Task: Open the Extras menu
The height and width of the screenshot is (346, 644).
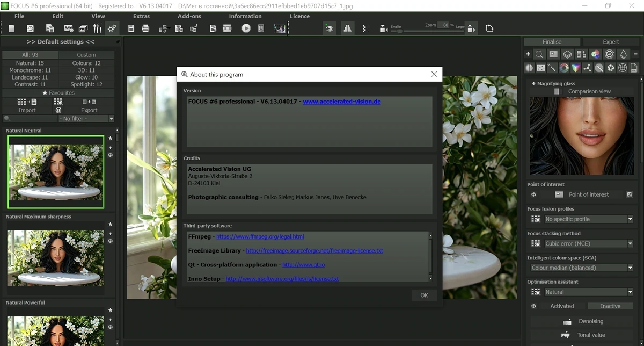Action: [142, 16]
